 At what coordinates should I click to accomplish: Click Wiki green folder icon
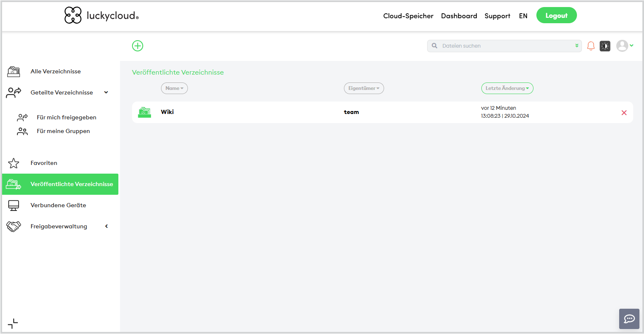point(144,112)
